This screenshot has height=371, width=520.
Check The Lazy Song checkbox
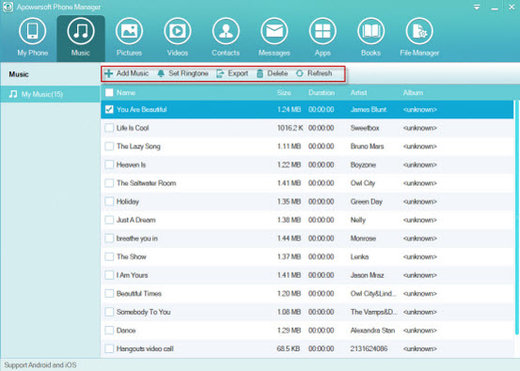pyautogui.click(x=109, y=146)
